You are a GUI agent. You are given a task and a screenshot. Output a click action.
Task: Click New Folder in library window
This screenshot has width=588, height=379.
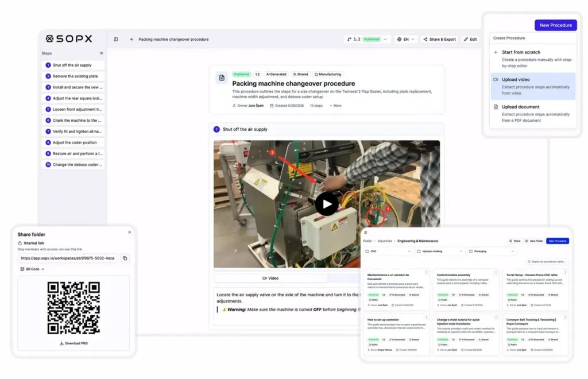[x=534, y=241]
